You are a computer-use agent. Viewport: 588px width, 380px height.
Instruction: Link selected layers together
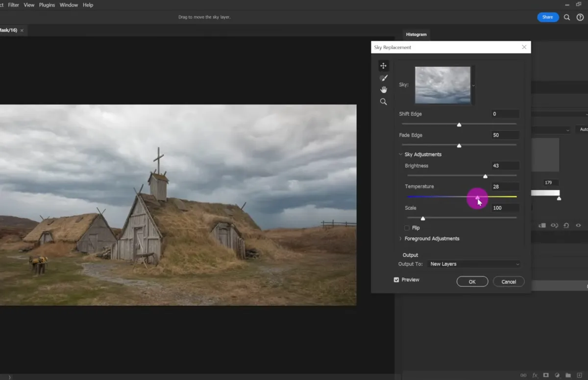point(523,375)
